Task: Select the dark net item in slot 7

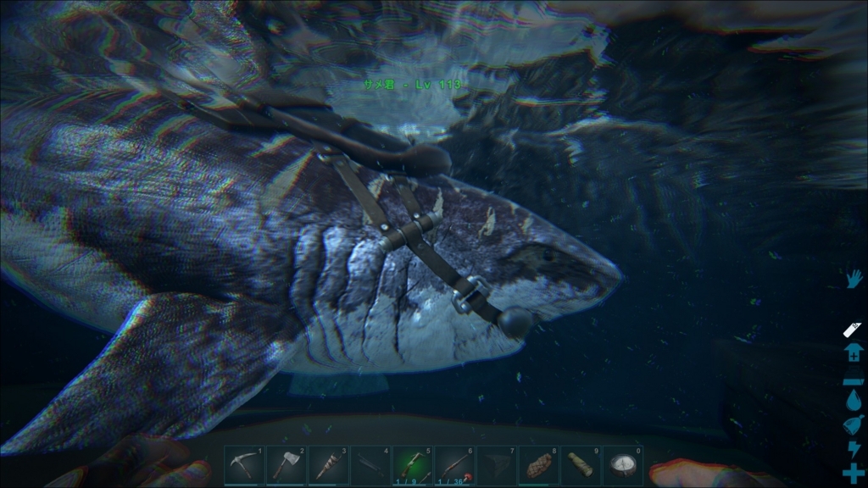Action: tap(497, 465)
